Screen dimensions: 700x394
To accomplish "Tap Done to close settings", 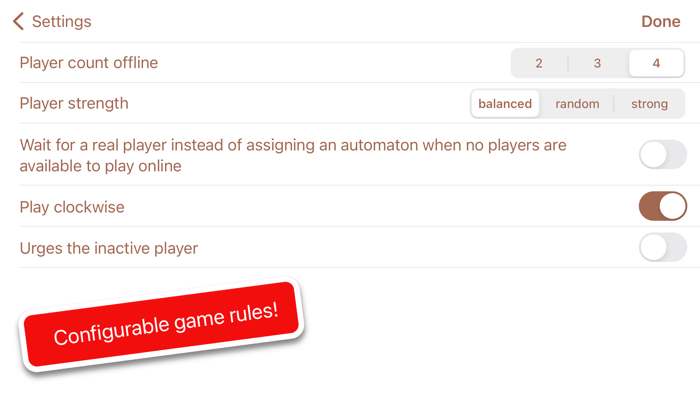I will pyautogui.click(x=661, y=21).
